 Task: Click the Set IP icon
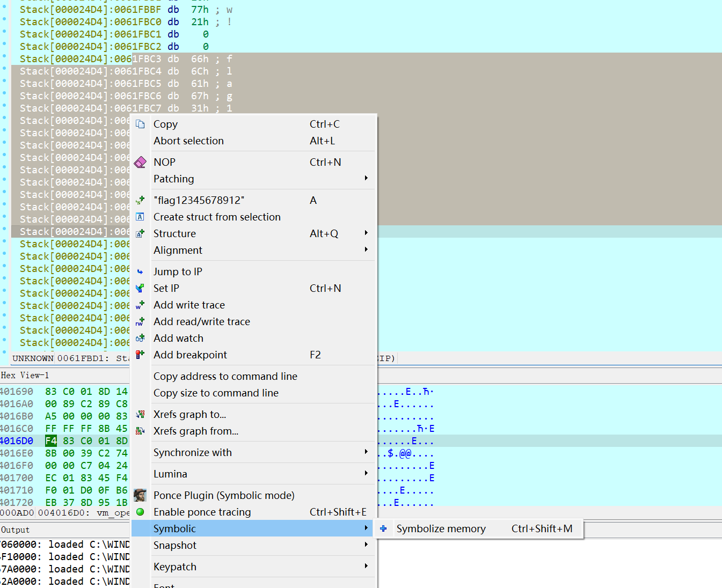point(140,288)
